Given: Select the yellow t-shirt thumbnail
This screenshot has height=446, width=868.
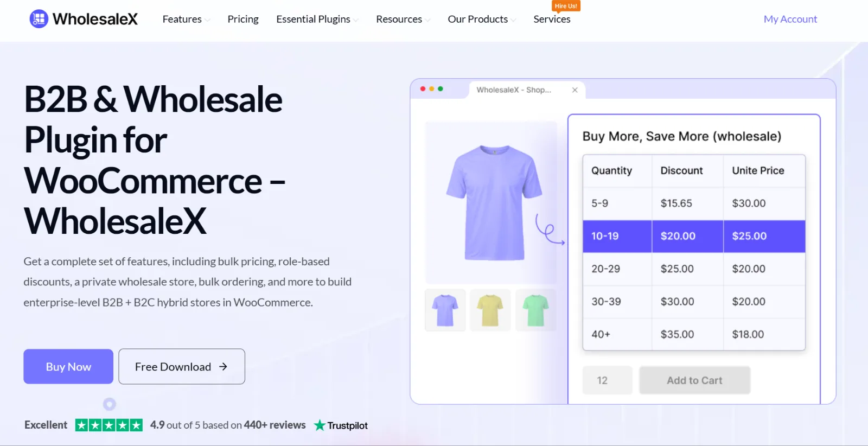Looking at the screenshot, I should point(490,310).
